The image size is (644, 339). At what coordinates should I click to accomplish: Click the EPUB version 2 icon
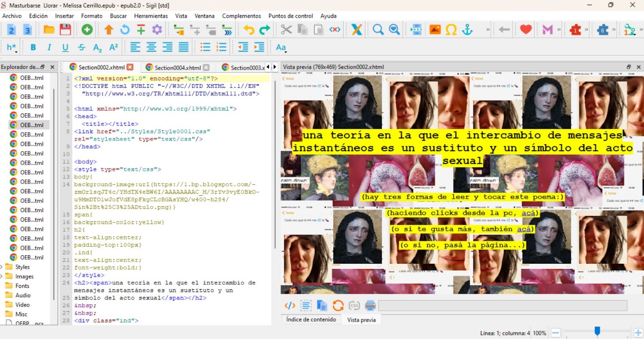[x=11, y=30]
